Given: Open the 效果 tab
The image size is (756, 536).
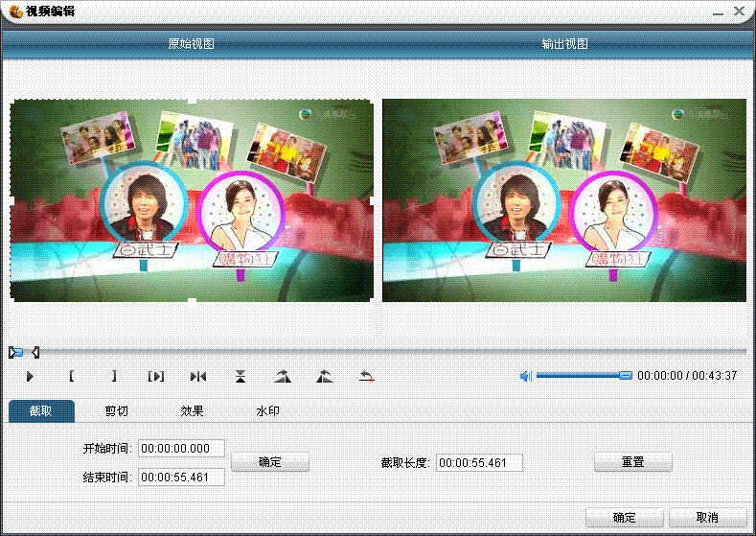Looking at the screenshot, I should click(192, 411).
